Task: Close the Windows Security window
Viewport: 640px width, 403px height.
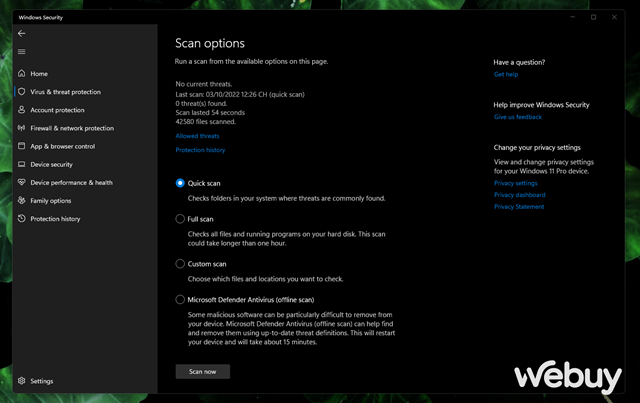Action: [614, 17]
